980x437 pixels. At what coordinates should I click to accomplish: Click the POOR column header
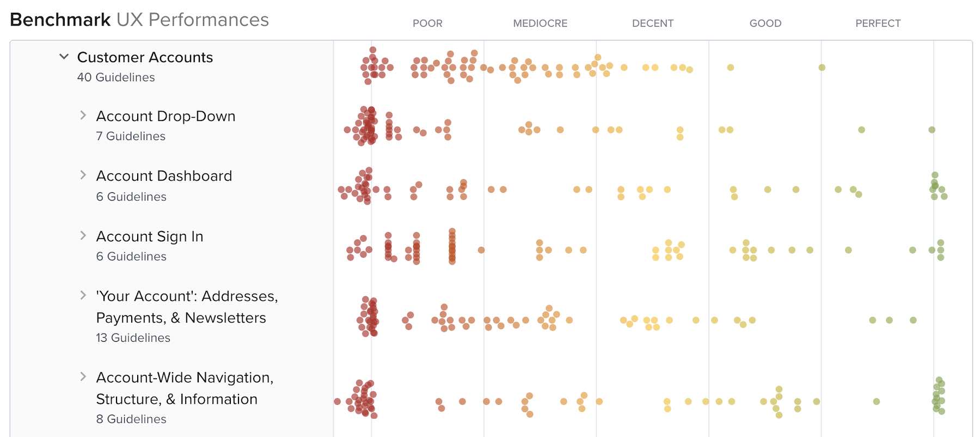[427, 23]
